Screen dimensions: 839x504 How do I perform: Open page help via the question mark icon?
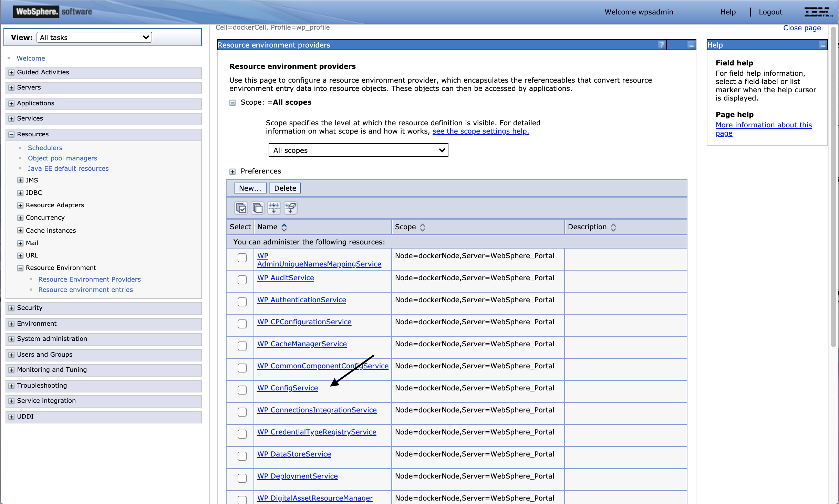(x=662, y=45)
